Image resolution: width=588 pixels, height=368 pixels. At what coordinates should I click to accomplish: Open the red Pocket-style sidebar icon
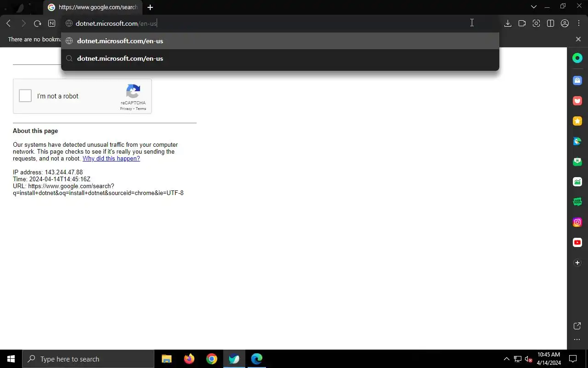577,101
